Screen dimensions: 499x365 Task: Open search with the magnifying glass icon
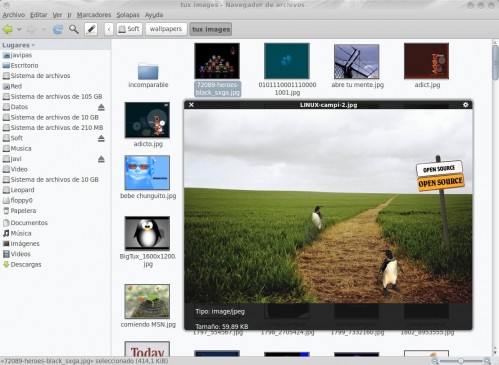pyautogui.click(x=74, y=29)
